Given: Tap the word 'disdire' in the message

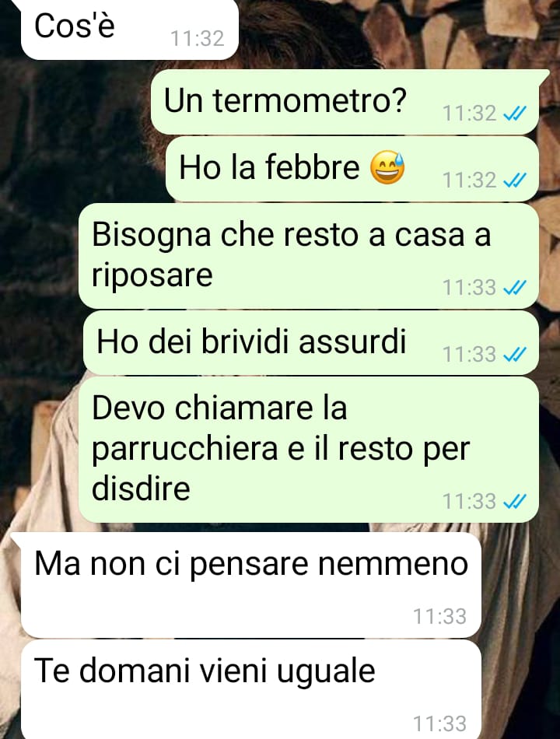Looking at the screenshot, I should click(141, 489).
